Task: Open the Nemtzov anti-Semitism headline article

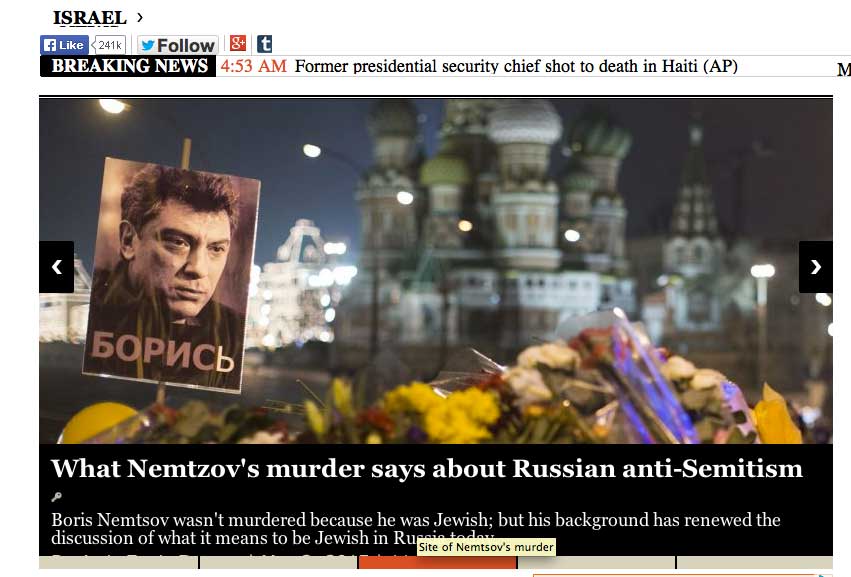Action: click(427, 468)
